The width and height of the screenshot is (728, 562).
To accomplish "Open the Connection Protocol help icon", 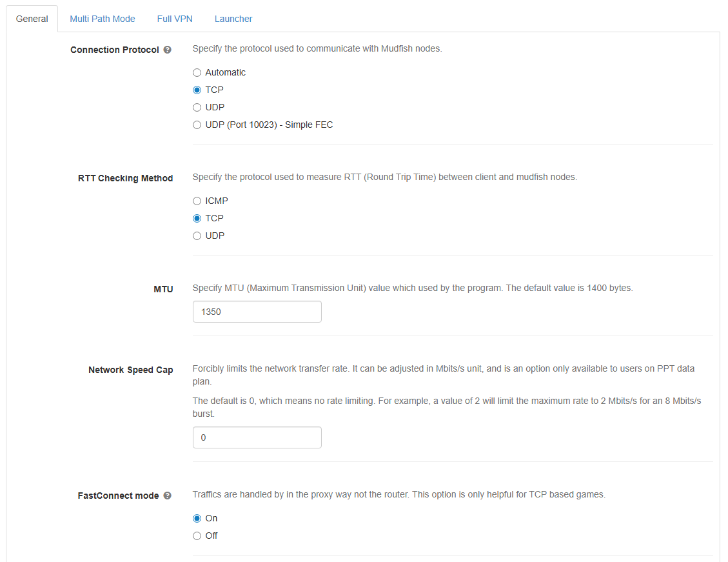I will [168, 50].
